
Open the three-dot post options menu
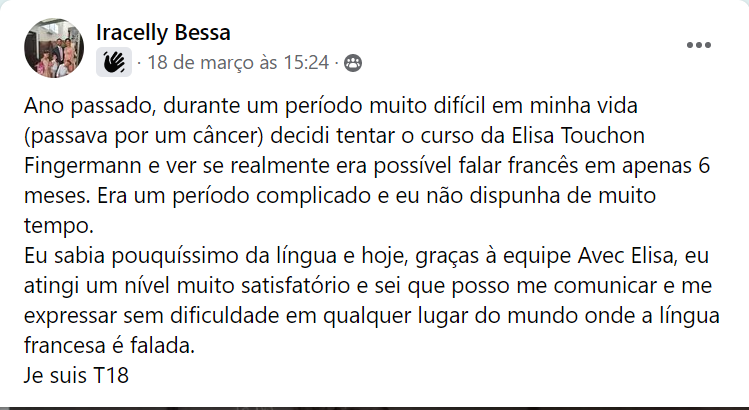pos(699,46)
